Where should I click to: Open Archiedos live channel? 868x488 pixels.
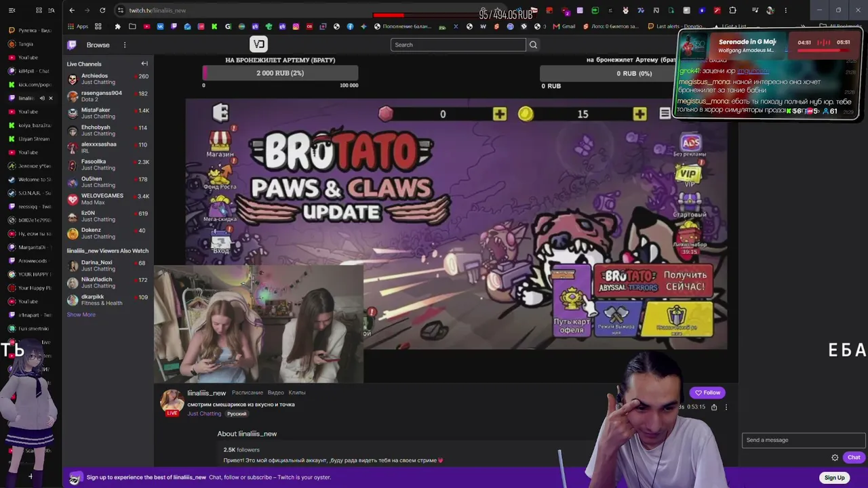108,79
